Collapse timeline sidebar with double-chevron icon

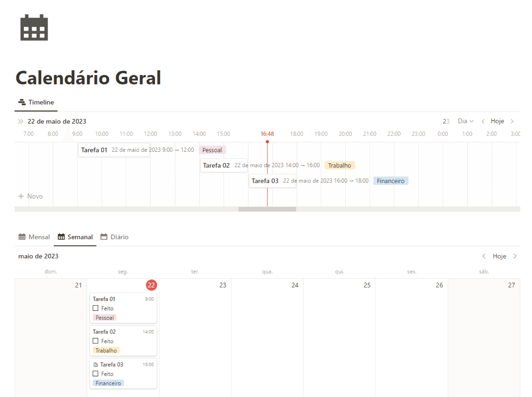pyautogui.click(x=21, y=121)
